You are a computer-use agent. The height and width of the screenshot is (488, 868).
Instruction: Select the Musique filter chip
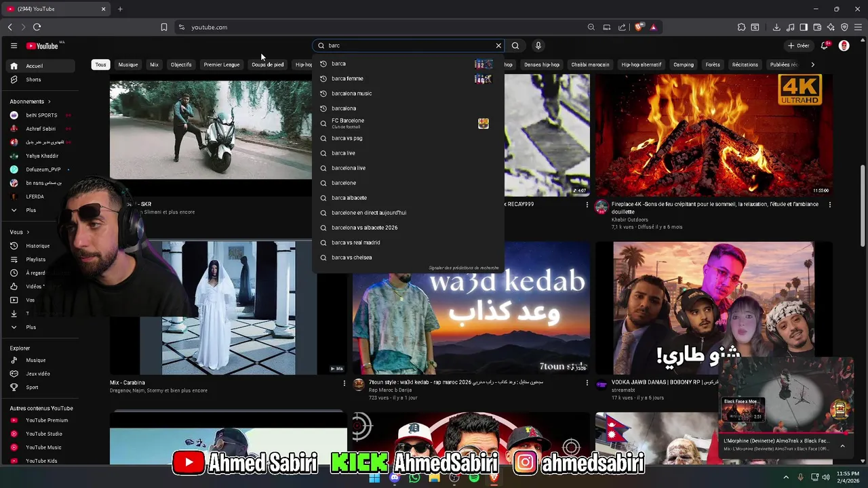[128, 64]
